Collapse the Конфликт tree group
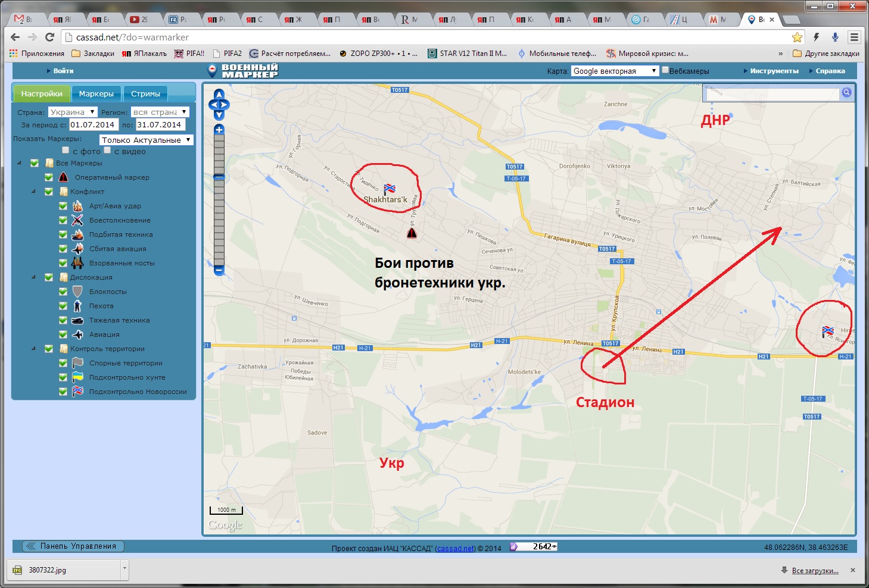The width and height of the screenshot is (869, 588). point(33,192)
